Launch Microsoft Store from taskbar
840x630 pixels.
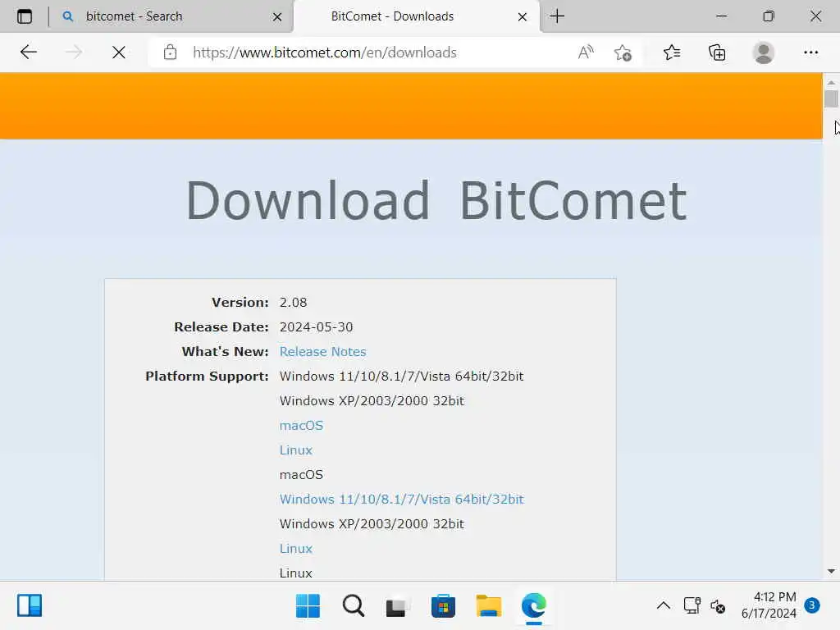443,606
